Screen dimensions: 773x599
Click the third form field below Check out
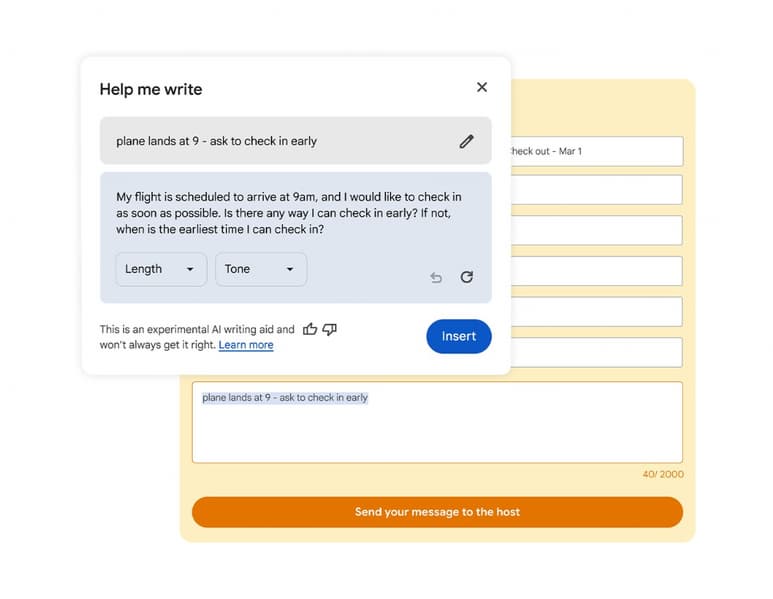tap(596, 271)
